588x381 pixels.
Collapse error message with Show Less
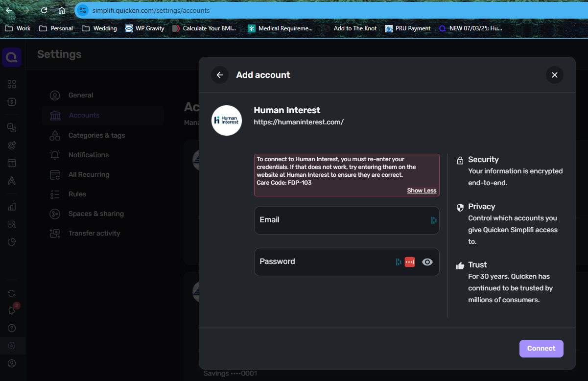point(422,190)
